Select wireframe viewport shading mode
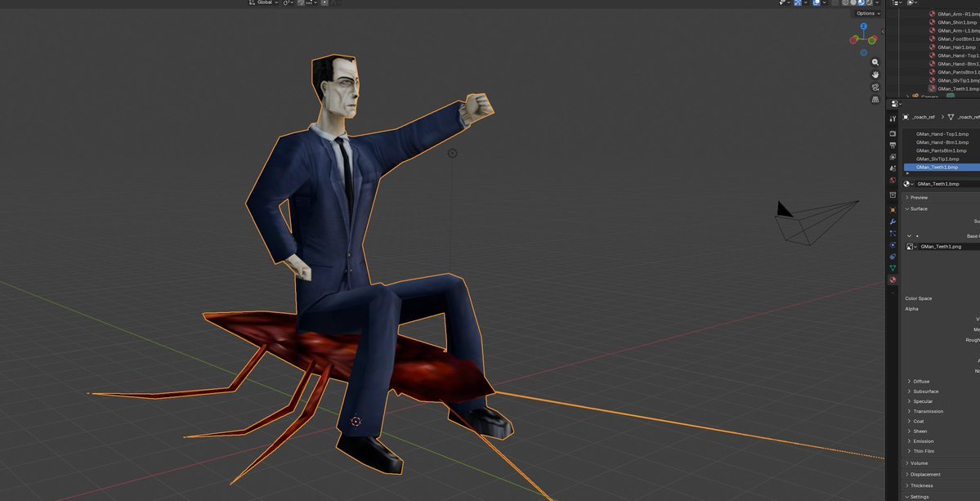 click(x=845, y=2)
